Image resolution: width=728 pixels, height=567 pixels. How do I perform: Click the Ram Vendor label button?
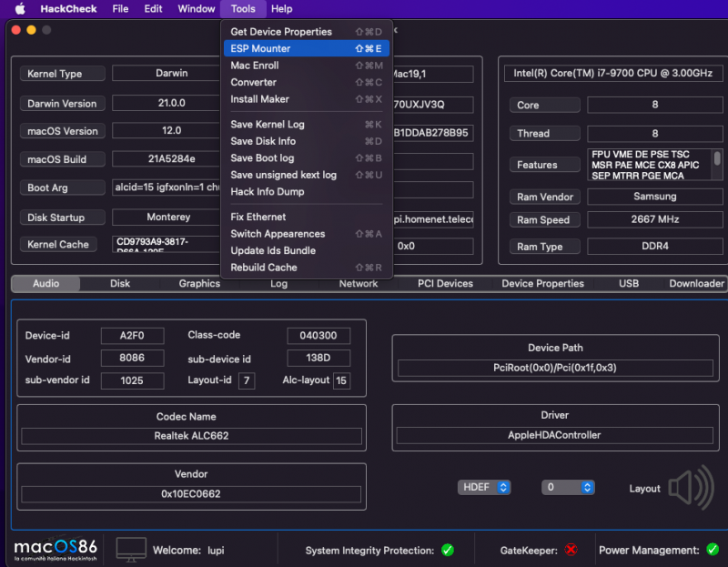545,197
